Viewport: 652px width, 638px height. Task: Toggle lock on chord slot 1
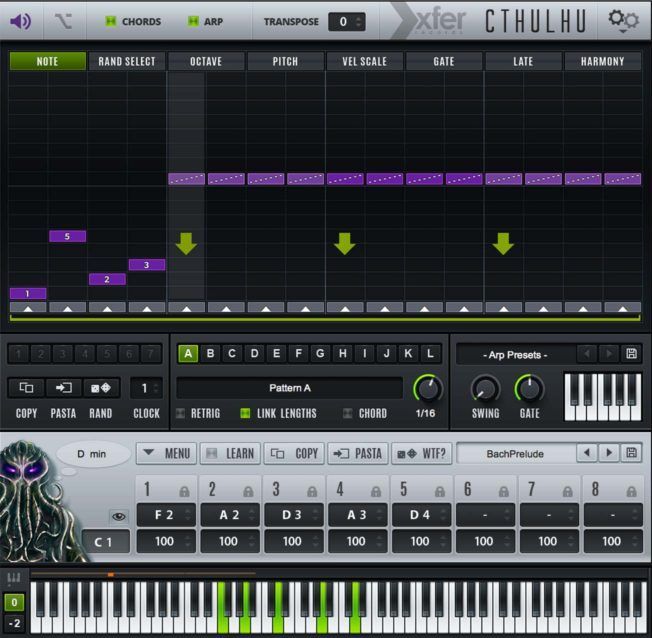click(x=184, y=491)
